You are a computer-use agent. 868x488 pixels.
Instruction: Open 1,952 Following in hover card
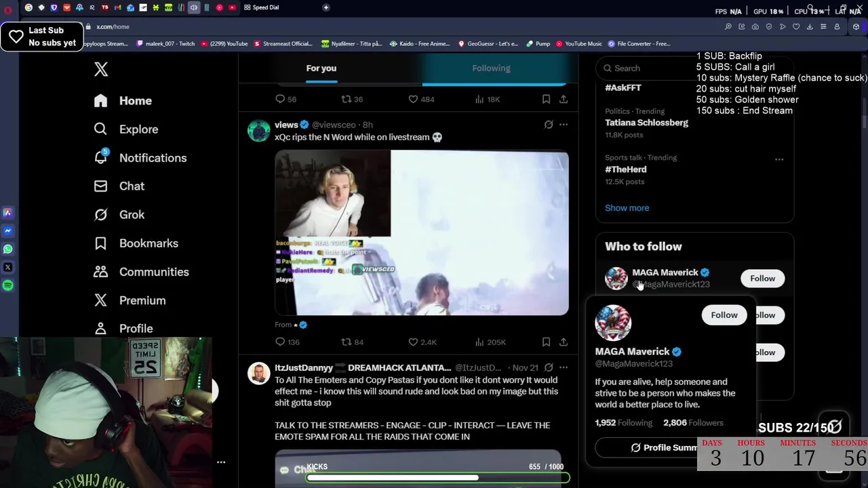click(623, 422)
